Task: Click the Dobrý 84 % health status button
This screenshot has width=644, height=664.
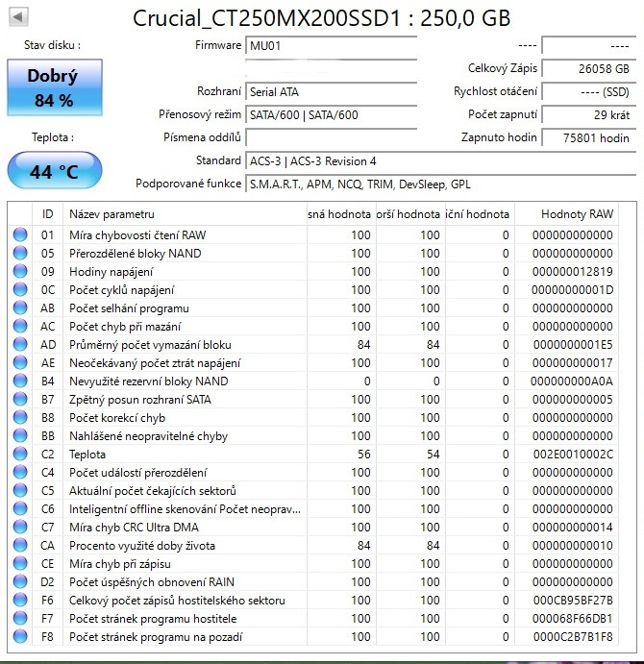Action: point(55,87)
